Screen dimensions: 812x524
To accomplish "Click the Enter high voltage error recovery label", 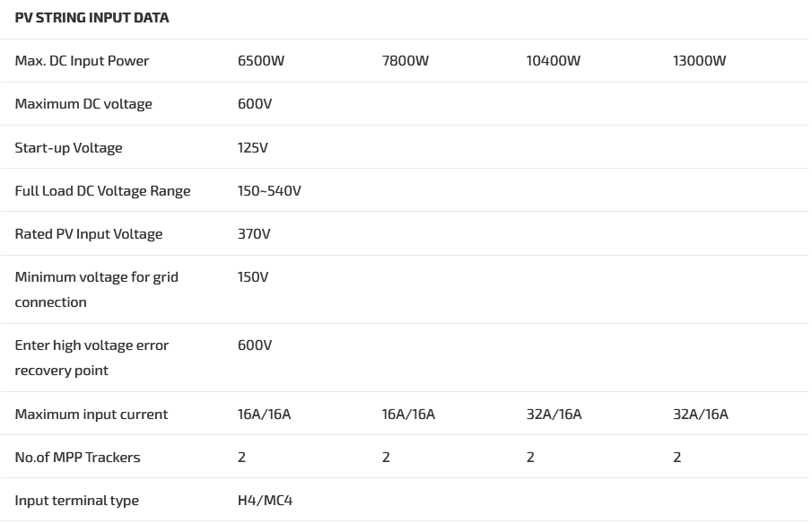I will (x=92, y=358).
